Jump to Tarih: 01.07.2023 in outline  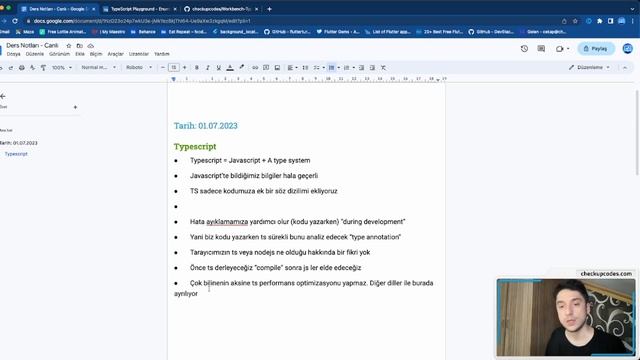19,143
